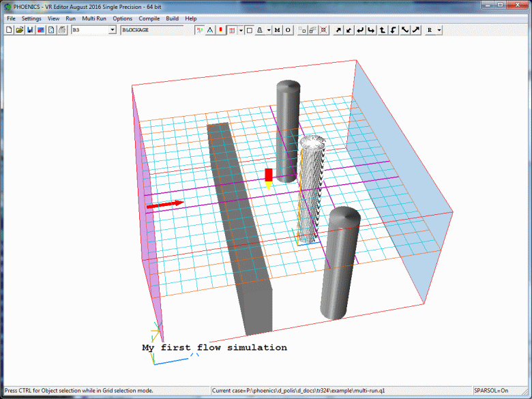Image resolution: width=532 pixels, height=399 pixels.
Task: Expand the grid mesh dropdown arrow
Action: coord(240,30)
